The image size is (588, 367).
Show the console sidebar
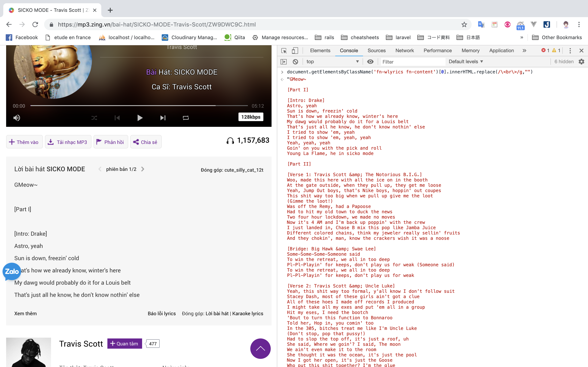coord(284,62)
